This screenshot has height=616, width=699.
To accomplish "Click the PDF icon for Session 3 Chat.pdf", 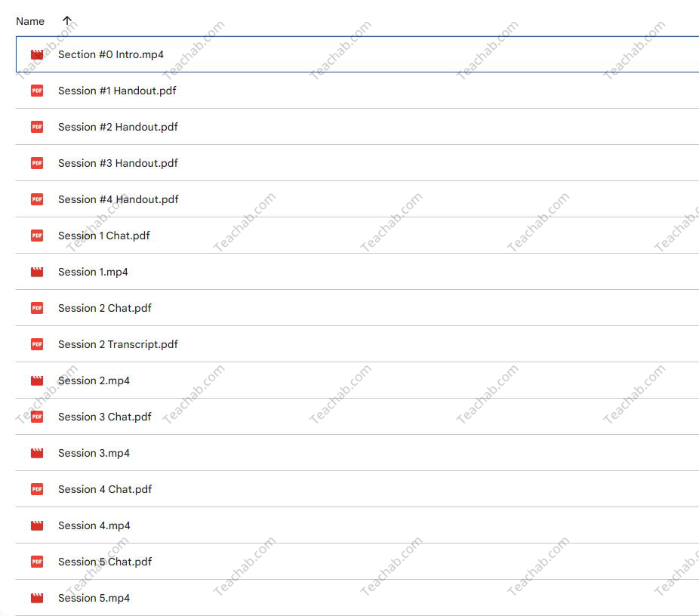I will point(37,417).
